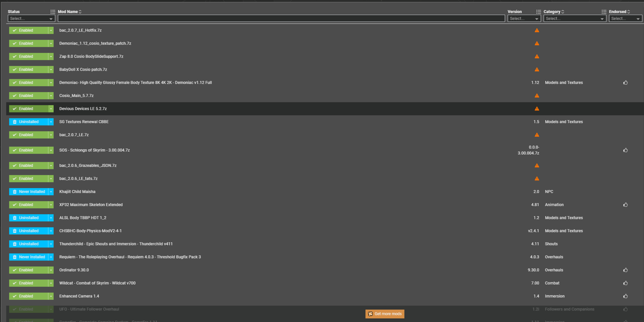
Task: Disable Devious Devices LE 5.2.7z
Action: (29, 109)
